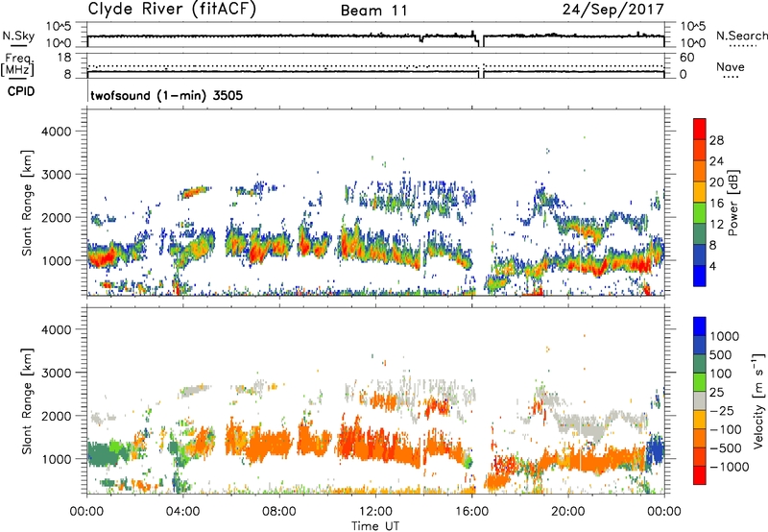Click the 'Slant Range [km]' label of the power panel
Viewport: 768px width, 532px height.
tap(27, 203)
